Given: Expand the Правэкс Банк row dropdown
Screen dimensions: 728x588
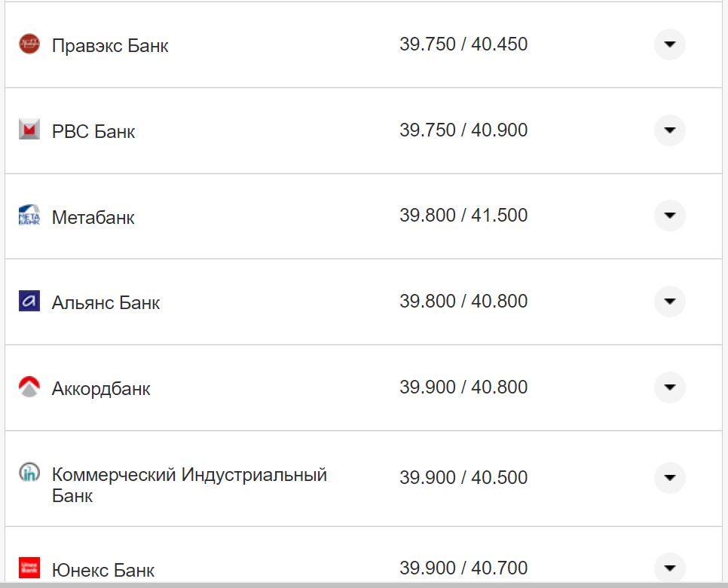Looking at the screenshot, I should [669, 44].
